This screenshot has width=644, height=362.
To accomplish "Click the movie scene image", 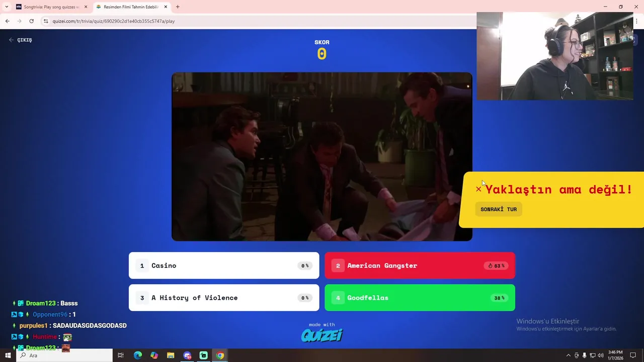I will point(322,156).
